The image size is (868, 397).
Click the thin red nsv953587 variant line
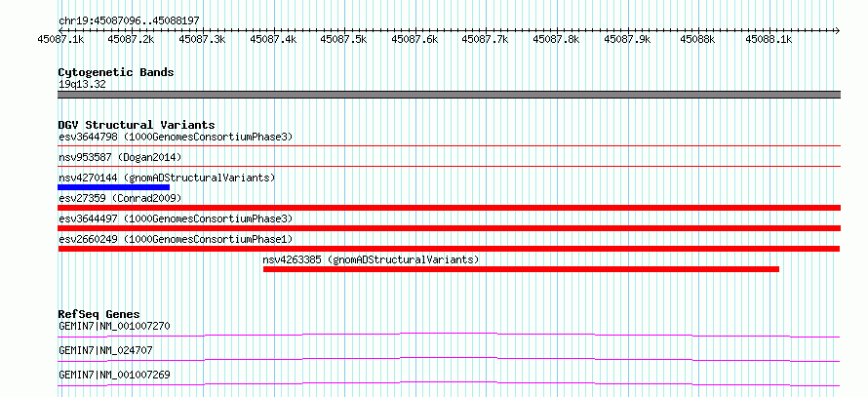coord(450,166)
